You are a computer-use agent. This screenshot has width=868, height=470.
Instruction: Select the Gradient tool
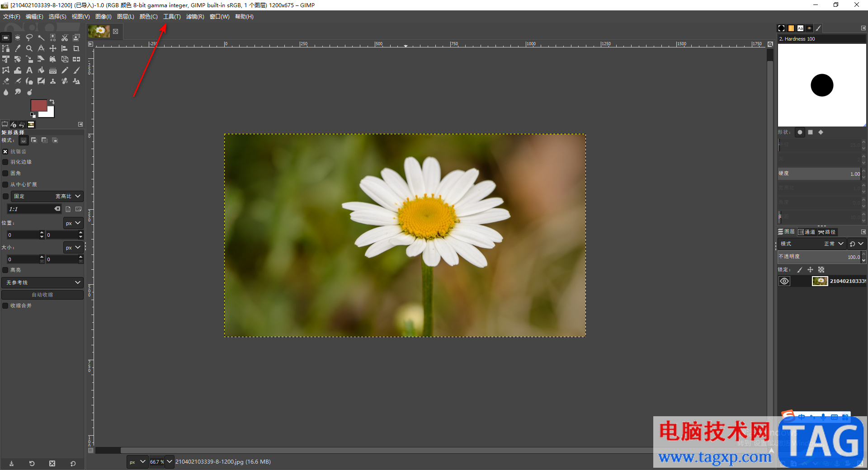(x=53, y=70)
